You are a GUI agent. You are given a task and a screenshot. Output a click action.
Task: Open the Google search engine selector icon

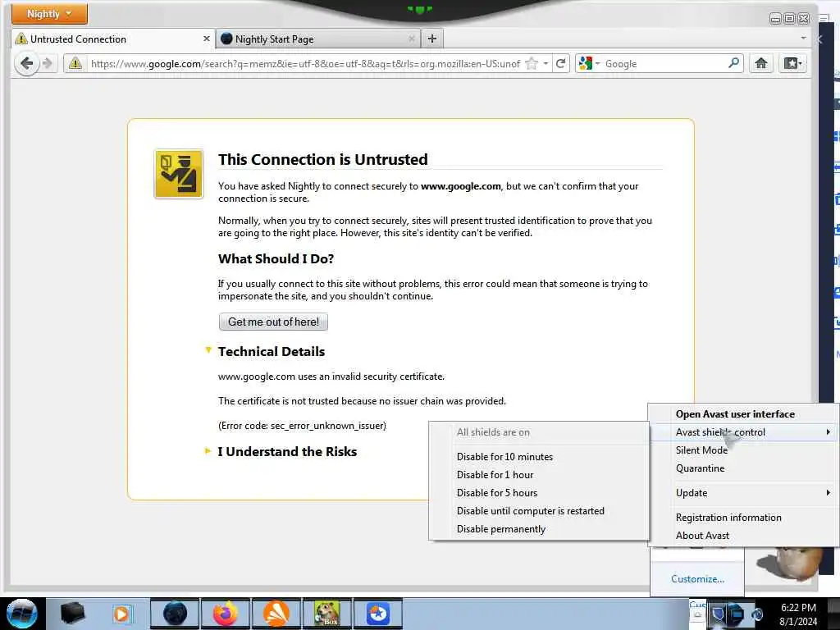(589, 64)
